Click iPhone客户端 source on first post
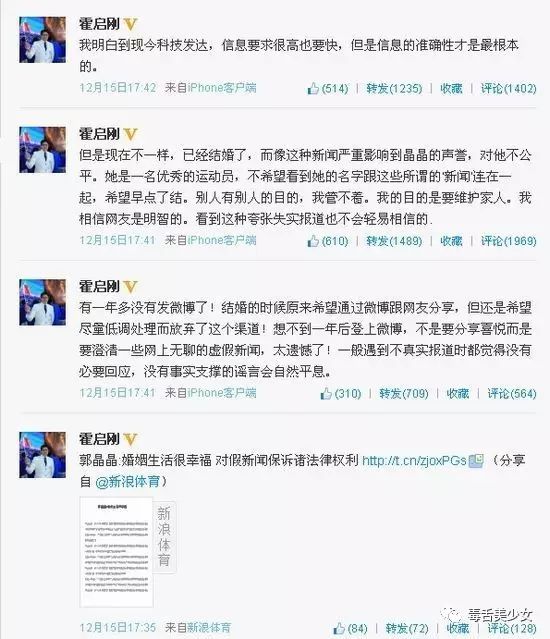 [x=222, y=88]
